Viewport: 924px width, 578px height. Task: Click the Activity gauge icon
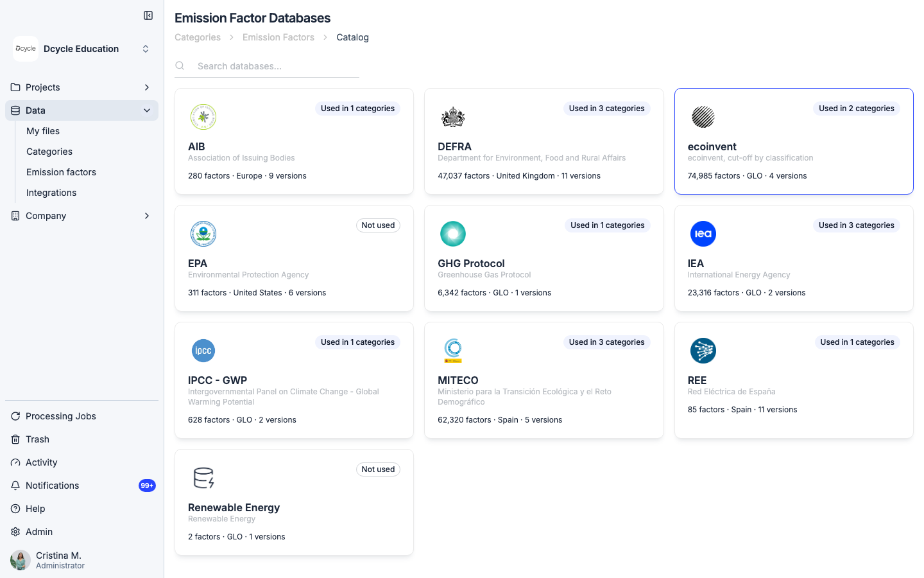coord(15,462)
